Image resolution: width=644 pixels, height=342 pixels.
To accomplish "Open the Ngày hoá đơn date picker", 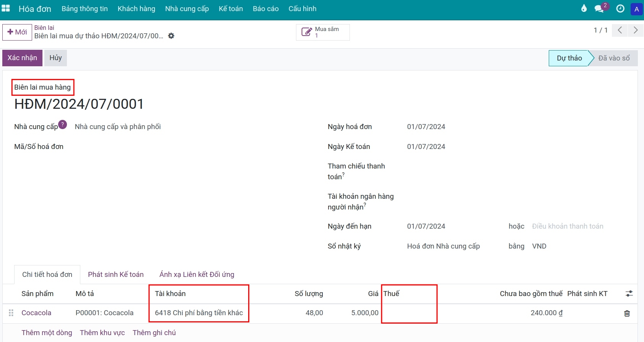I will pyautogui.click(x=426, y=127).
